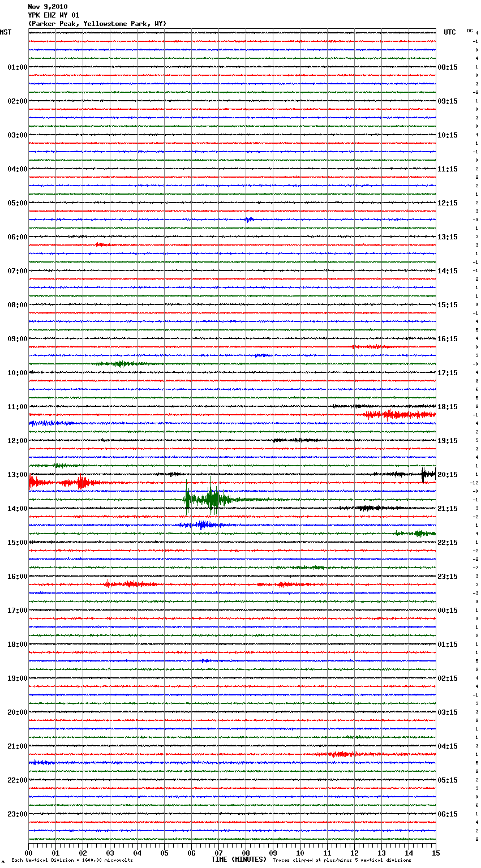
Task: Click "(Parker Peak, Yellowstone Park, WY)" title
Action: pos(97,24)
